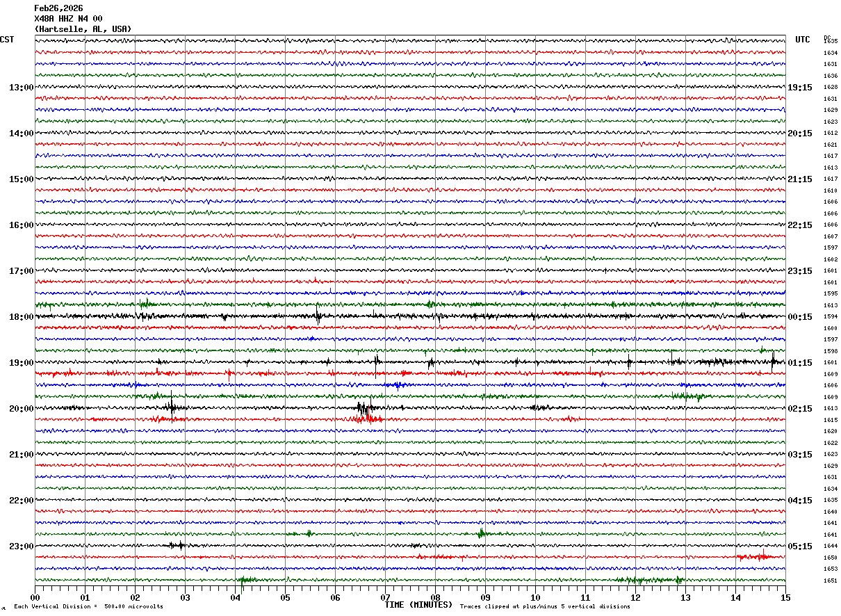Click the 'Traces clipped at plus/minus 5' note
841x616 pixels.
pos(545,607)
